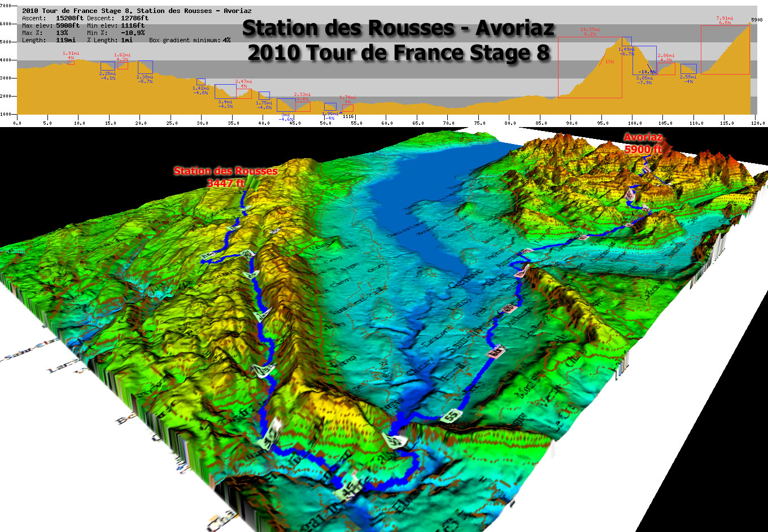Click the red box around the final 7.91mi climb
The width and height of the screenshot is (768, 532).
coord(726,50)
